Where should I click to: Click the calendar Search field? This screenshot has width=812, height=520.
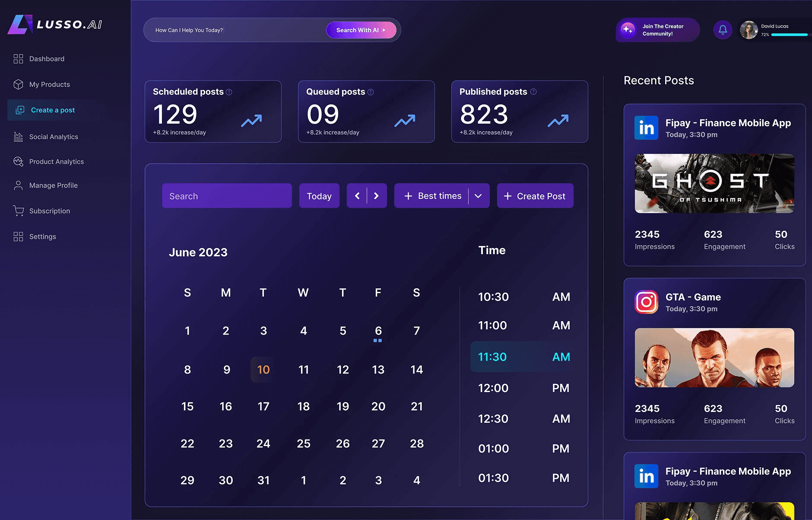(227, 196)
